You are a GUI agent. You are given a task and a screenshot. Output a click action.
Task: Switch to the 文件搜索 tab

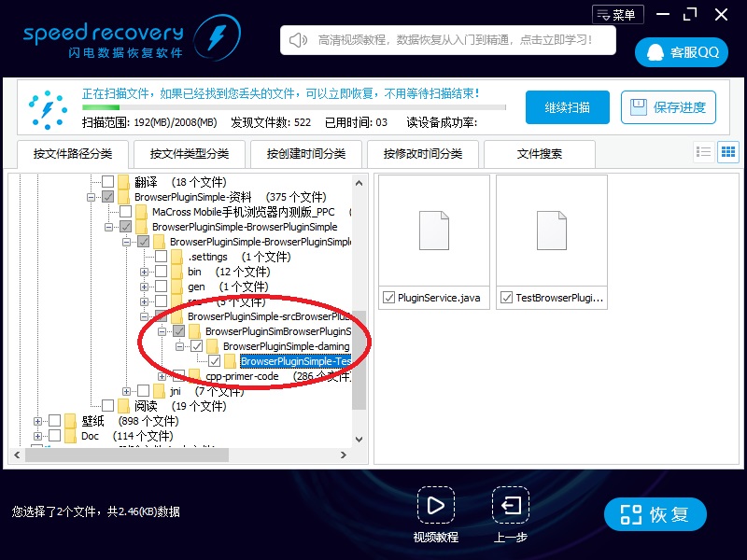click(x=540, y=154)
